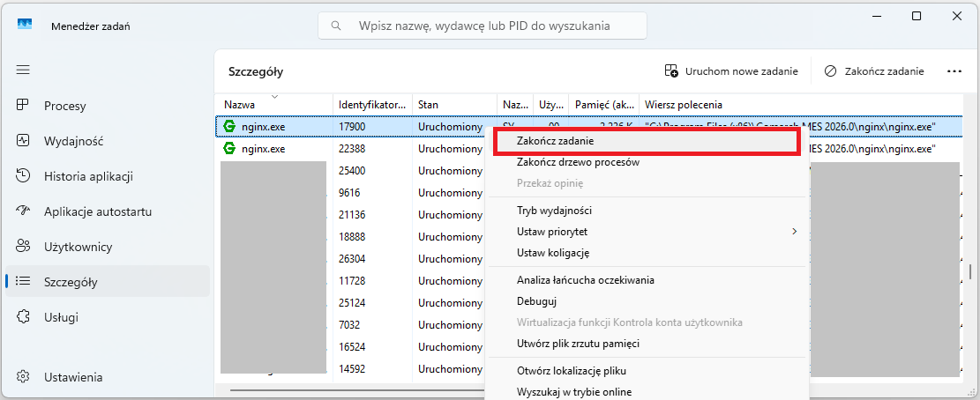Expand the Ustaw priorytet submenu
Viewport: 980px width, 400px height.
pyautogui.click(x=647, y=232)
